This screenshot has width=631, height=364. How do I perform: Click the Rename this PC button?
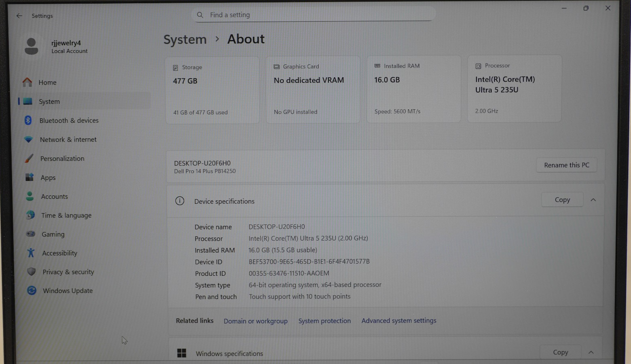pyautogui.click(x=566, y=165)
